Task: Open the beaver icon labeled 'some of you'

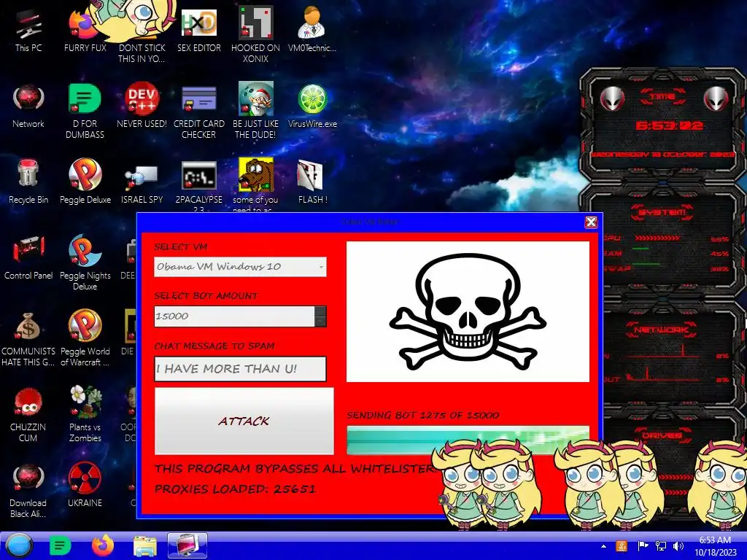Action: coord(255,184)
